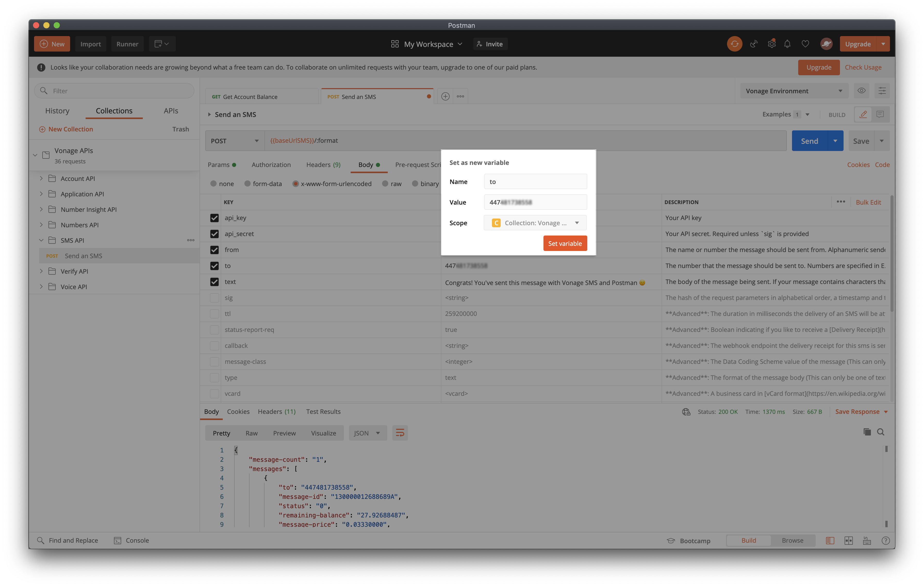This screenshot has height=587, width=924.
Task: Expand the Verify API folder
Action: [42, 271]
